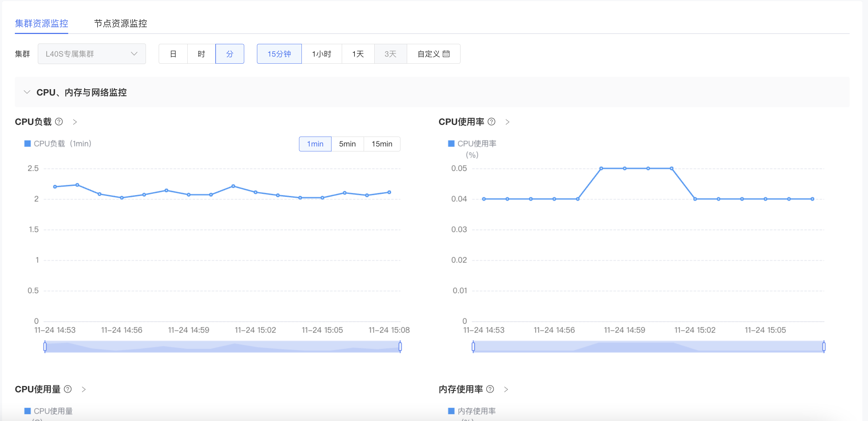Click help icon beside CPU使用率 title
This screenshot has width=868, height=421.
[491, 122]
